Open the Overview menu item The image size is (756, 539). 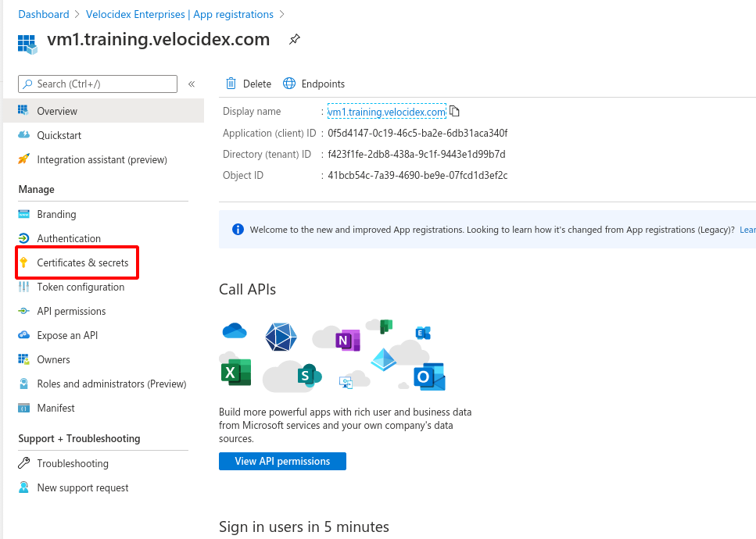click(x=57, y=111)
